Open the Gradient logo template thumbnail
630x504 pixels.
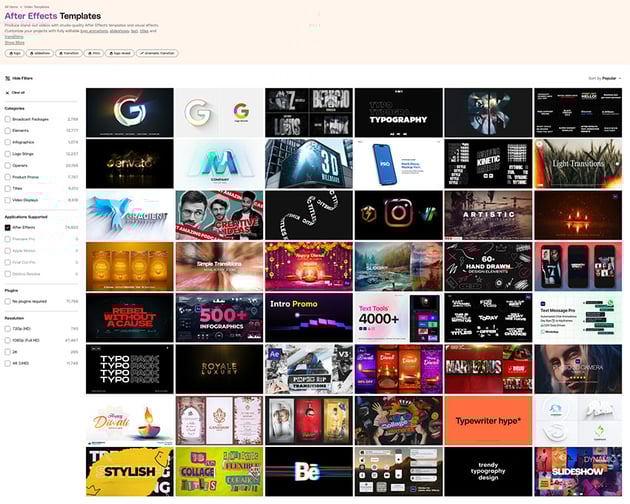[130, 215]
